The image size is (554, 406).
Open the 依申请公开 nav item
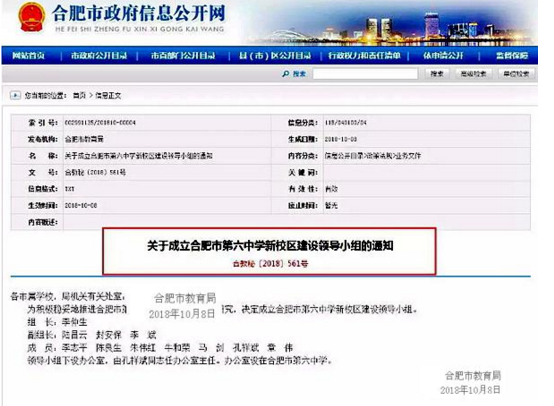tap(443, 55)
